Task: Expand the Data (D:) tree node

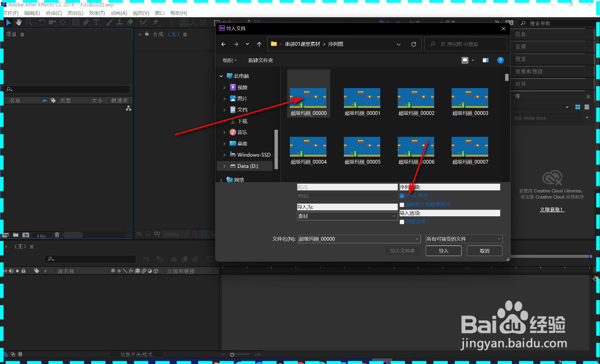Action: (225, 166)
